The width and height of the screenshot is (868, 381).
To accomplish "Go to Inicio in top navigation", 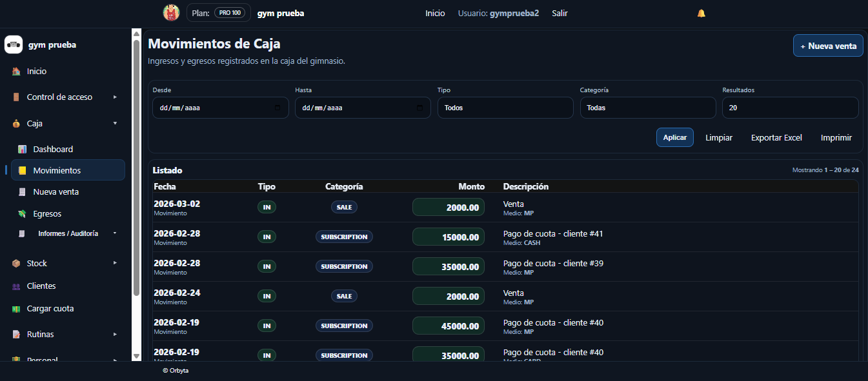I will coord(435,13).
